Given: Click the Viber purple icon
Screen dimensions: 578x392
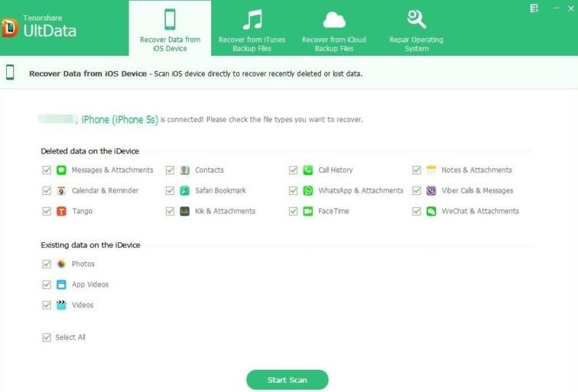Looking at the screenshot, I should tap(431, 191).
